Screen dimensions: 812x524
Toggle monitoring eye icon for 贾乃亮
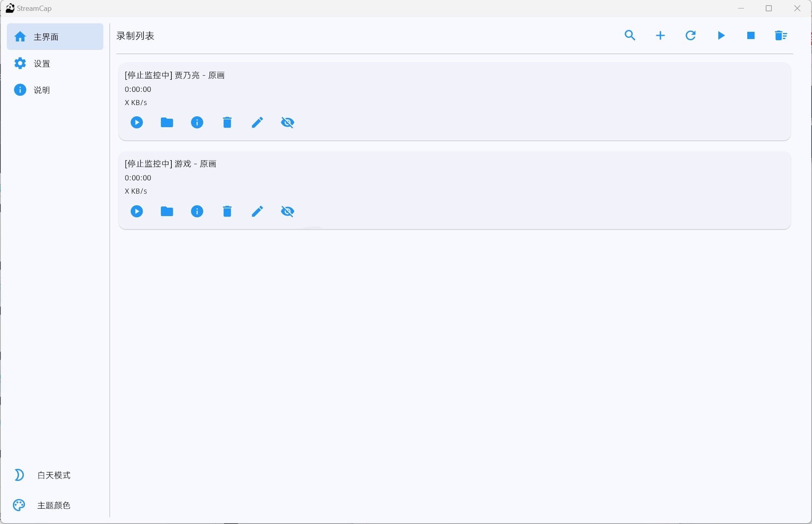pyautogui.click(x=288, y=122)
